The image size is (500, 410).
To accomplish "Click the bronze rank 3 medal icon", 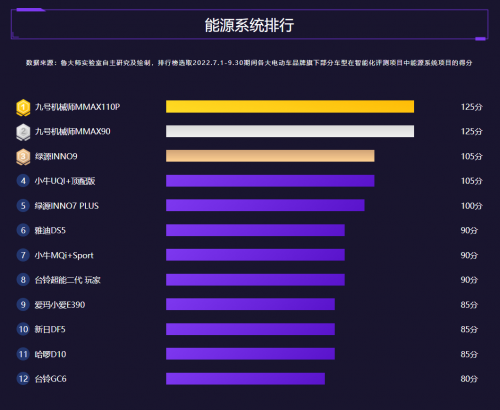I will (x=23, y=157).
